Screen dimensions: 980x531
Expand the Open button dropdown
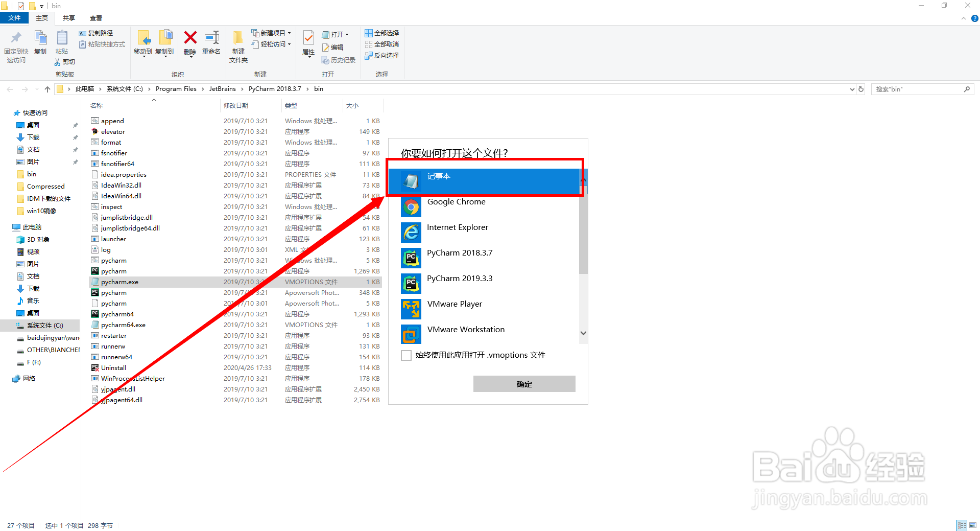click(x=347, y=35)
